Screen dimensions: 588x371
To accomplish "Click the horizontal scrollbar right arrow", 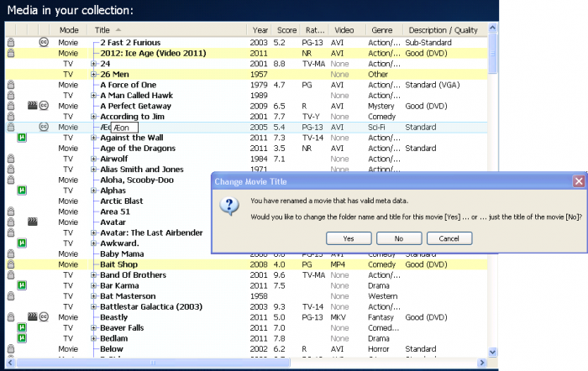I will [x=482, y=363].
